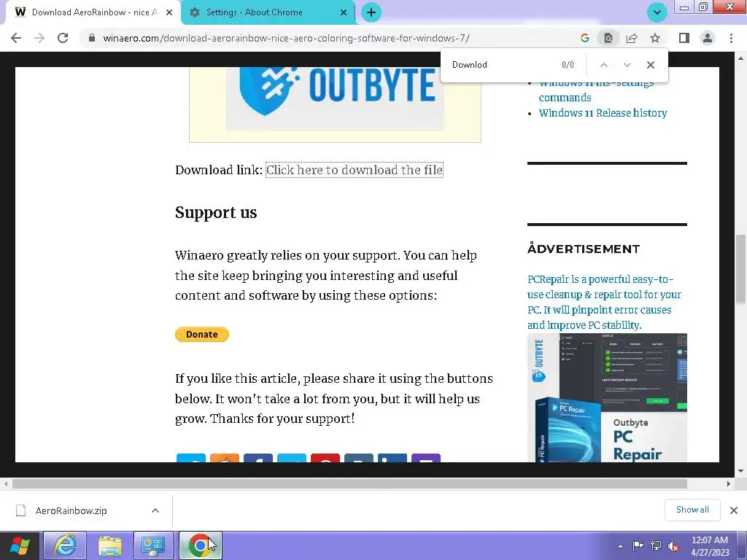This screenshot has width=747, height=560.
Task: Click the yellow Donate button
Action: [202, 334]
